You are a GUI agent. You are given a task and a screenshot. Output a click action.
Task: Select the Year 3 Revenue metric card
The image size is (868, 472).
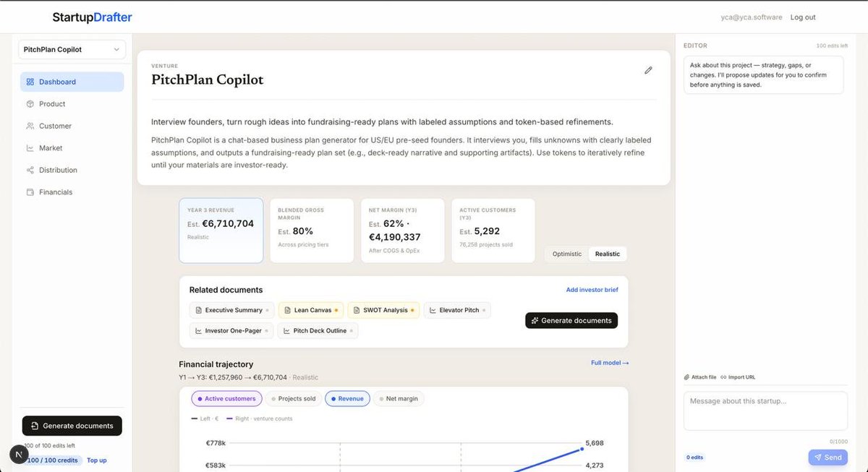pos(221,231)
